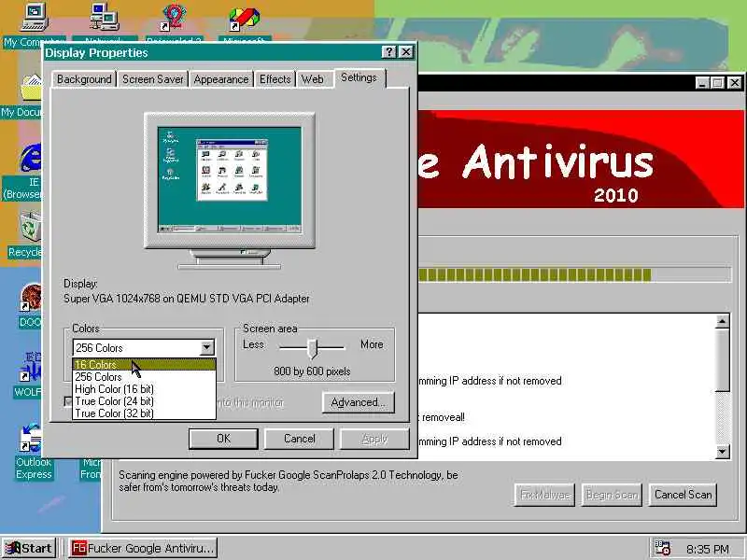This screenshot has height=560, width=747.
Task: Click scroll up arrow in antivirus results list
Action: (x=722, y=321)
